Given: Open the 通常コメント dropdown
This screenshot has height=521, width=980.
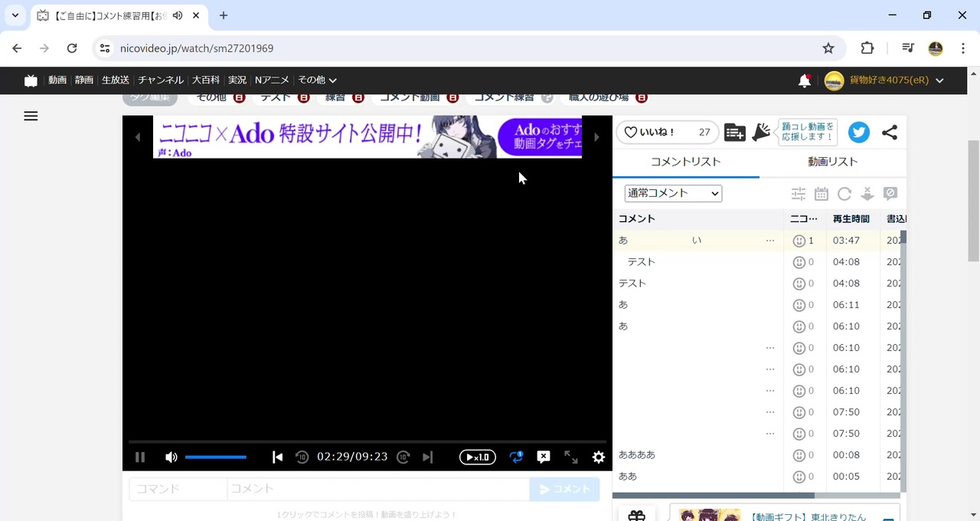Looking at the screenshot, I should pos(672,193).
